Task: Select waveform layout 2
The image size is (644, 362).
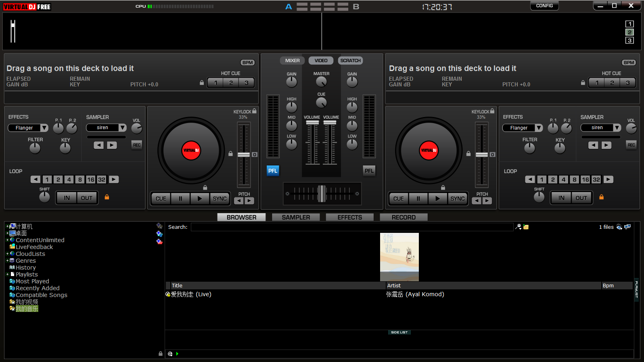Action: (629, 32)
